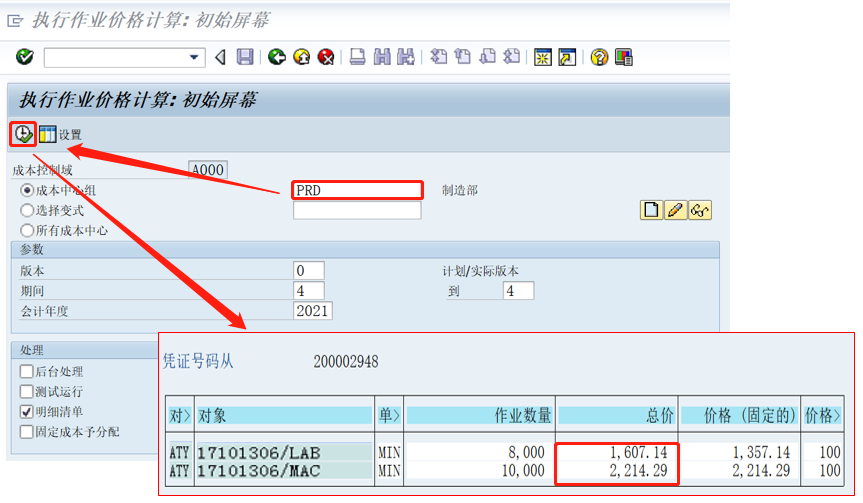Click the empty selection variant field
The width and height of the screenshot is (863, 503).
point(357,210)
